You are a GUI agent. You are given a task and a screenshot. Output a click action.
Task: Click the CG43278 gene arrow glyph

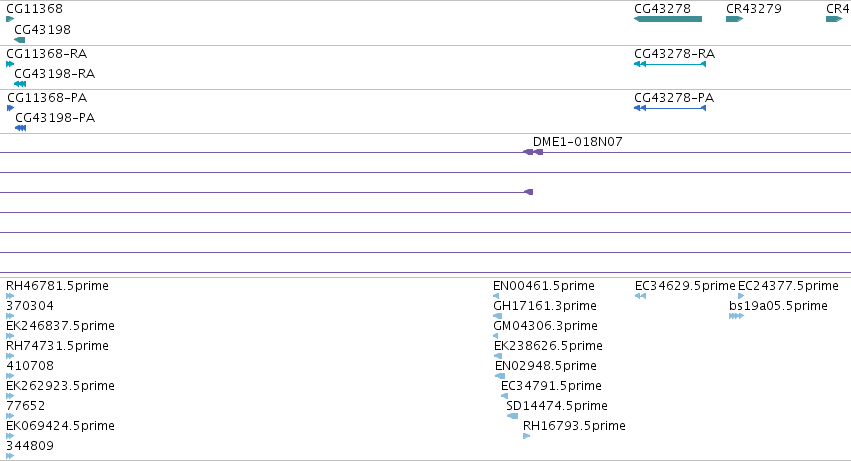[x=668, y=19]
